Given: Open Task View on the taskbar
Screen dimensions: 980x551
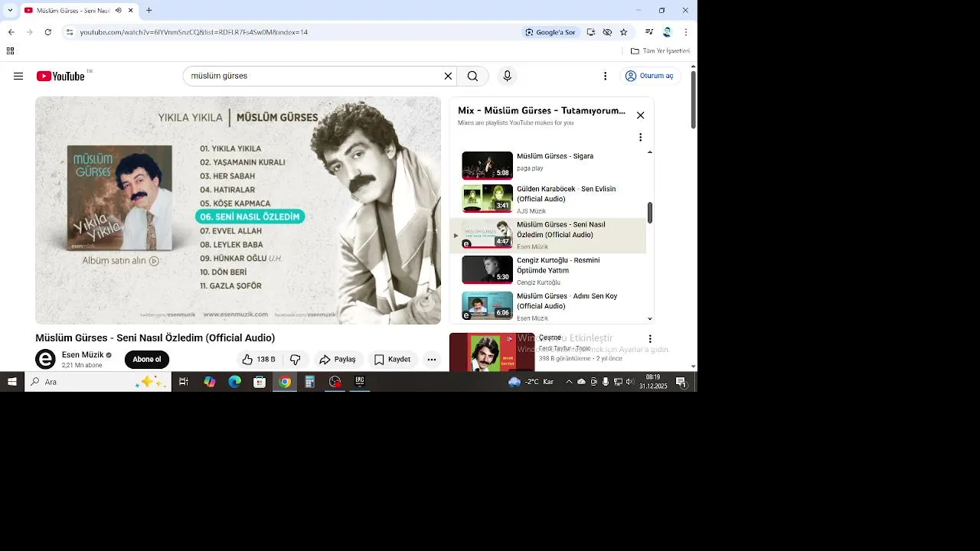Looking at the screenshot, I should pos(184,382).
